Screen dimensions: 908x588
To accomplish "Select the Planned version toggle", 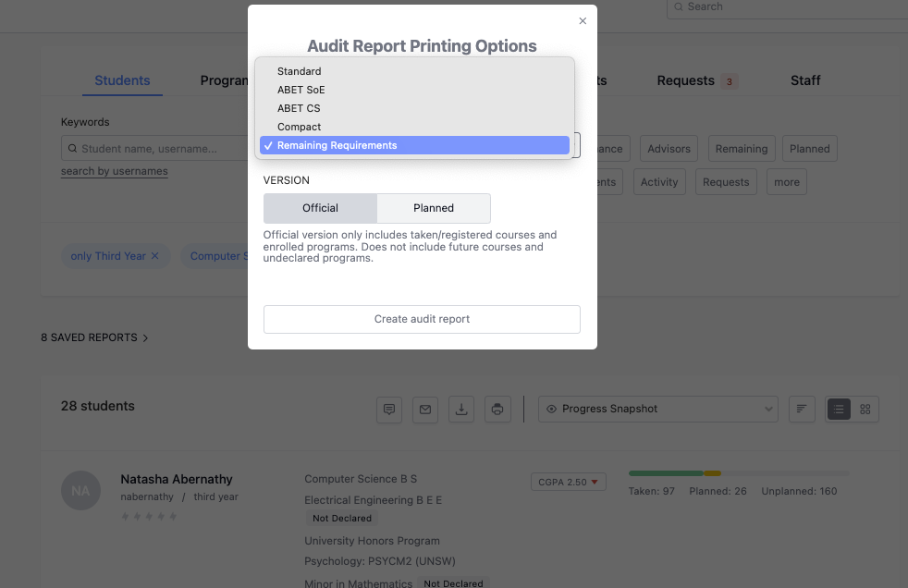I will (x=434, y=208).
